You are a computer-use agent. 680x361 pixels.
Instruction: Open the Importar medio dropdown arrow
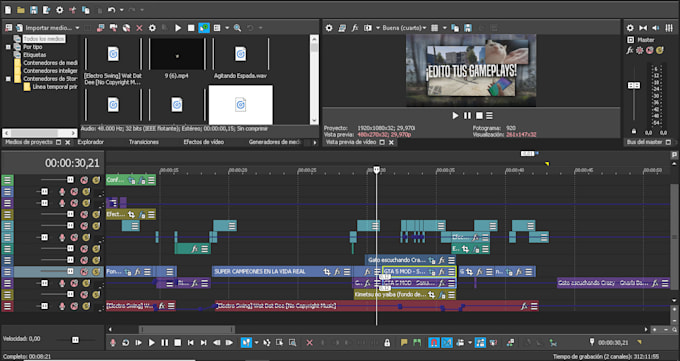click(x=77, y=28)
